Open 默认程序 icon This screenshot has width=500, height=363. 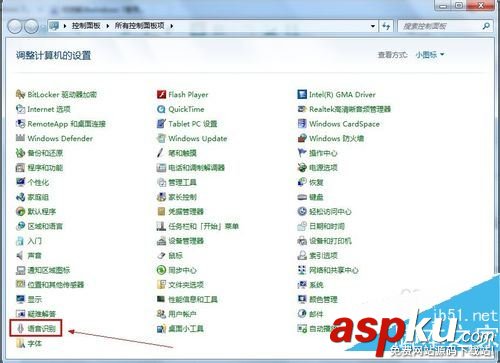point(20,212)
